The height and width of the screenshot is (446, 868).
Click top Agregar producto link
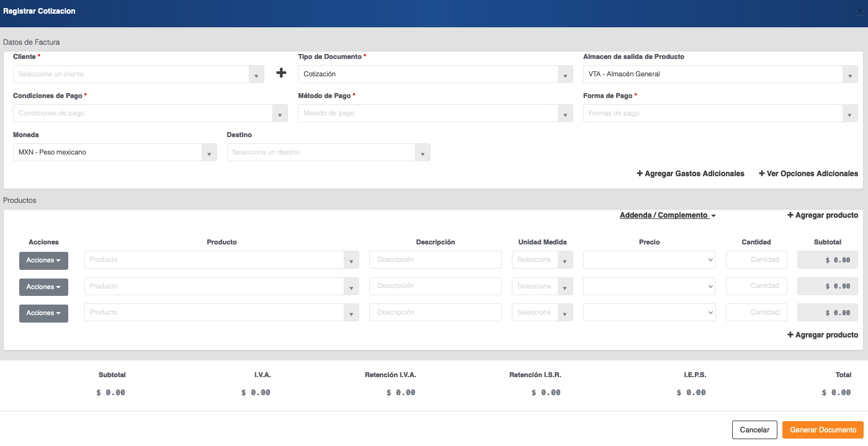click(x=822, y=215)
